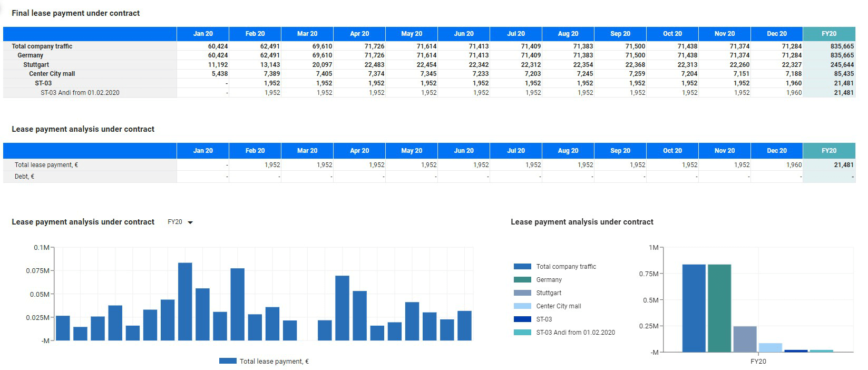Click the ST-03 Andi from 01.02.2020 row
Viewport: 868px width, 370px height.
[80, 93]
